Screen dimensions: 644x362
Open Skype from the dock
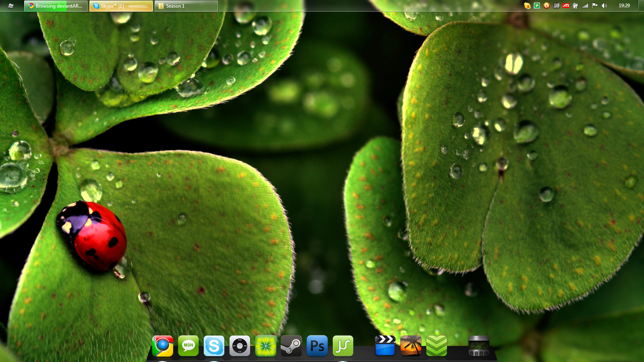point(214,346)
